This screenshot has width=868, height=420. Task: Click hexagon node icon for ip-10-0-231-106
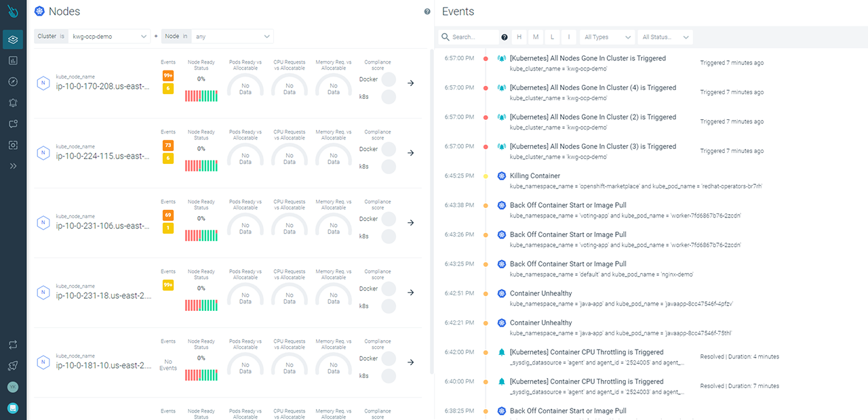point(43,222)
